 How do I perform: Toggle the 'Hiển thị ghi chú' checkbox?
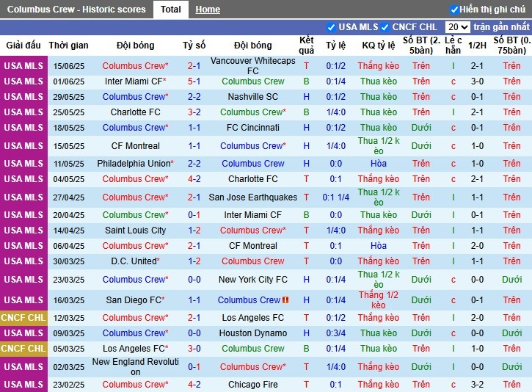point(454,10)
